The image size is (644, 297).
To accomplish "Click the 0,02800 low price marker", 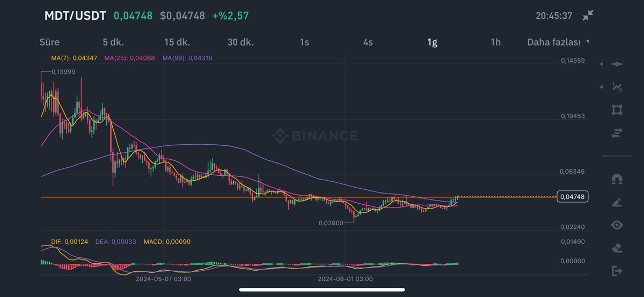I will [x=331, y=222].
